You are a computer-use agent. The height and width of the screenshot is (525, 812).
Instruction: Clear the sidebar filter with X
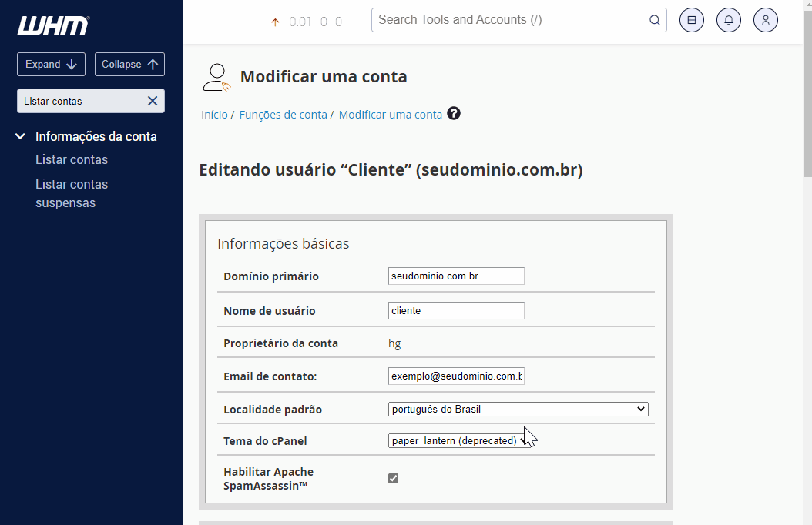(153, 101)
